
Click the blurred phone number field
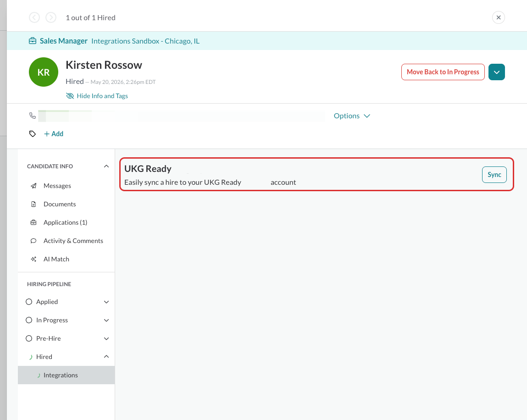coord(182,116)
